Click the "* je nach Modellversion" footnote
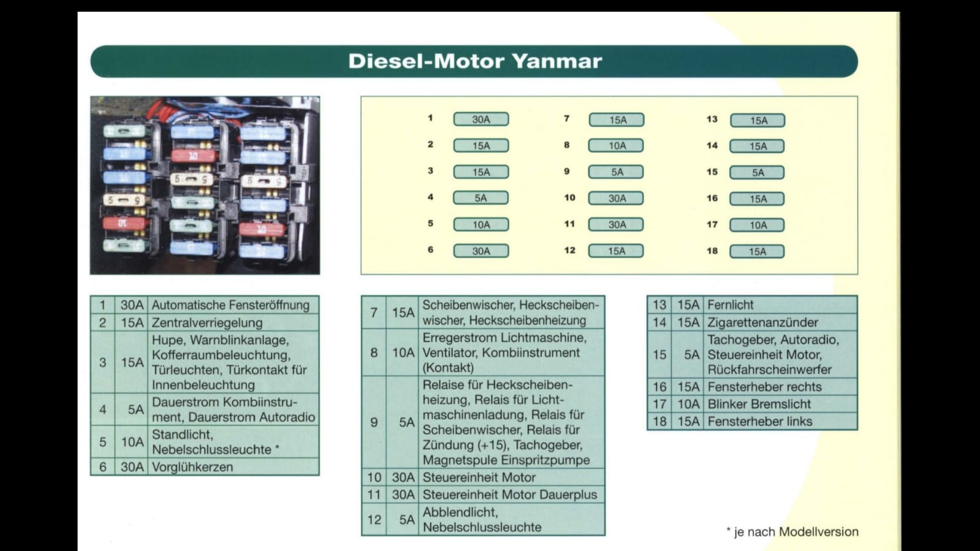This screenshot has width=980, height=551. [x=792, y=532]
